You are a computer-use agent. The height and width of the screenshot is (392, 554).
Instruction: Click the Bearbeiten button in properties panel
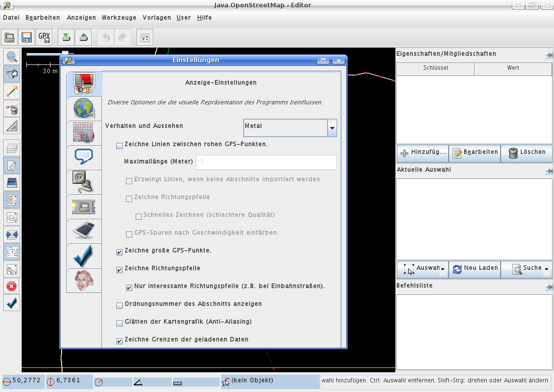click(475, 153)
